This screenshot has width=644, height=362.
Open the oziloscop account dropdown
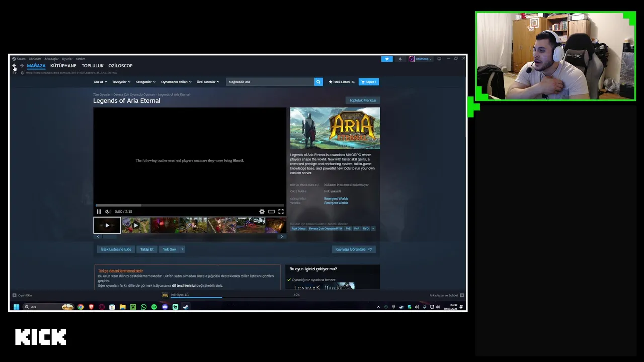click(420, 59)
